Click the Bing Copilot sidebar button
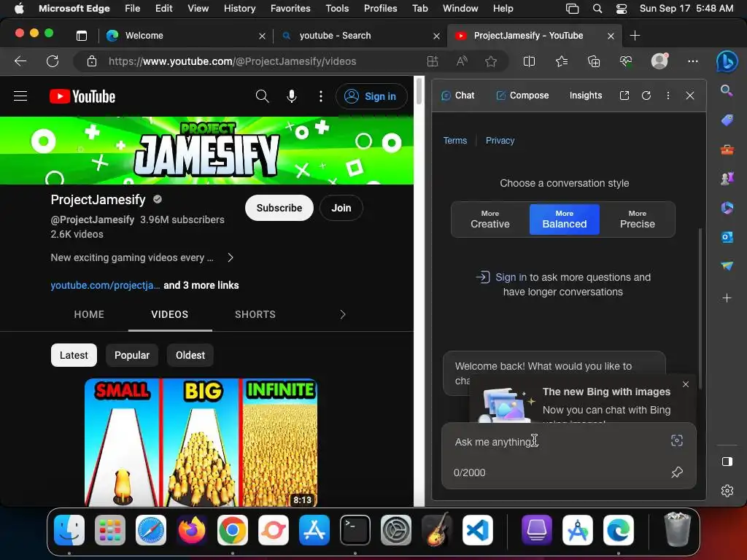Screen dimensions: 747x560 (x=727, y=61)
